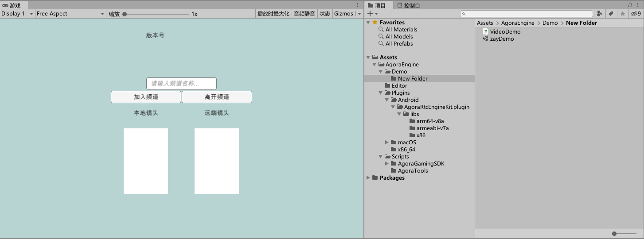Collapse the Android folder

387,100
